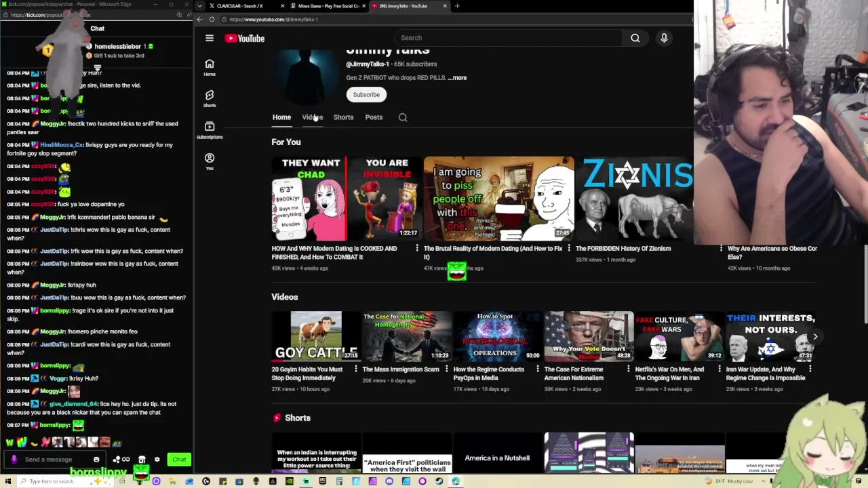
Task: Open options menu for Mass Immigration Scam video
Action: [x=447, y=369]
